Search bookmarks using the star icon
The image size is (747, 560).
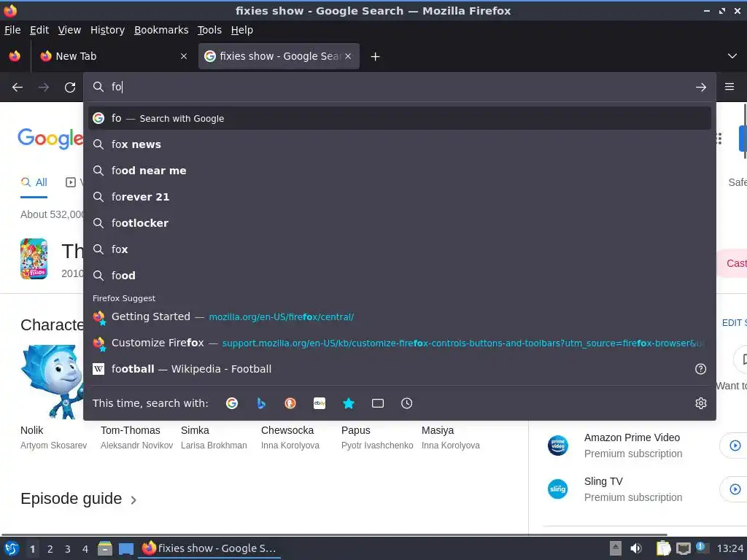click(x=349, y=403)
